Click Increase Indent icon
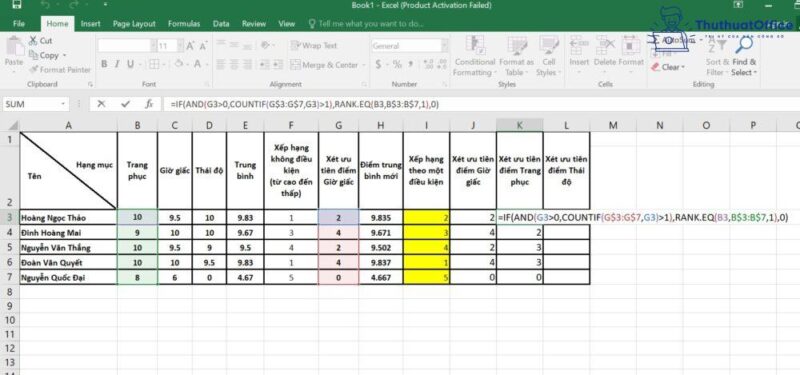Image resolution: width=800 pixels, height=375 pixels. pyautogui.click(x=277, y=65)
